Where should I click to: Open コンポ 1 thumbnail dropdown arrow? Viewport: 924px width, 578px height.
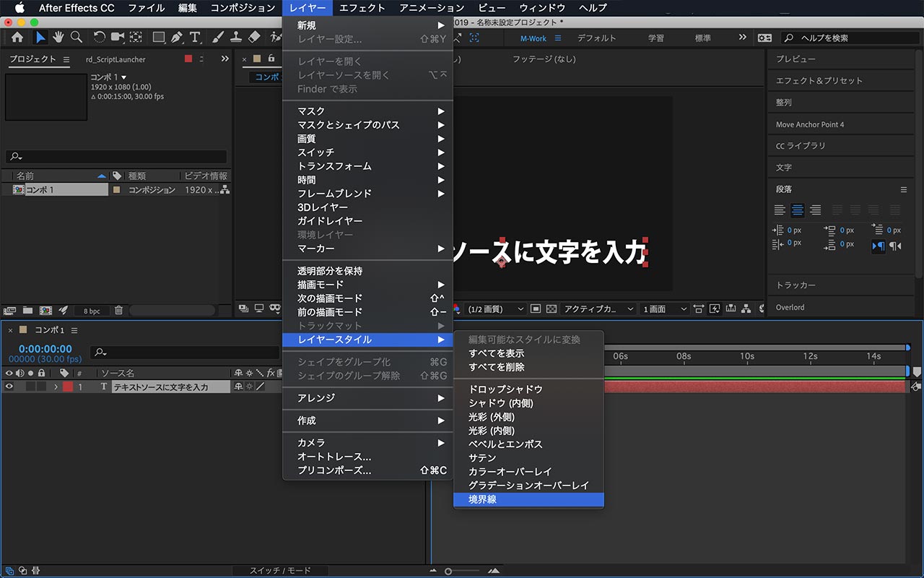point(123,77)
